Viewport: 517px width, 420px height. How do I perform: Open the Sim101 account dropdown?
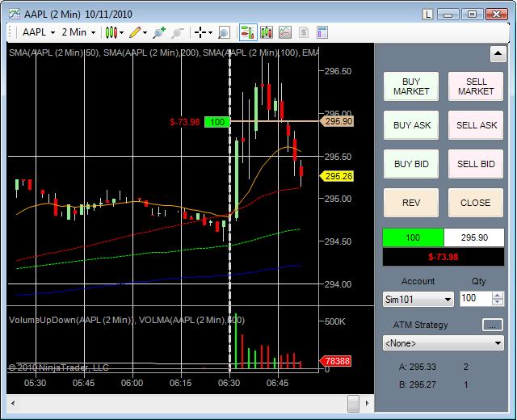[x=418, y=300]
